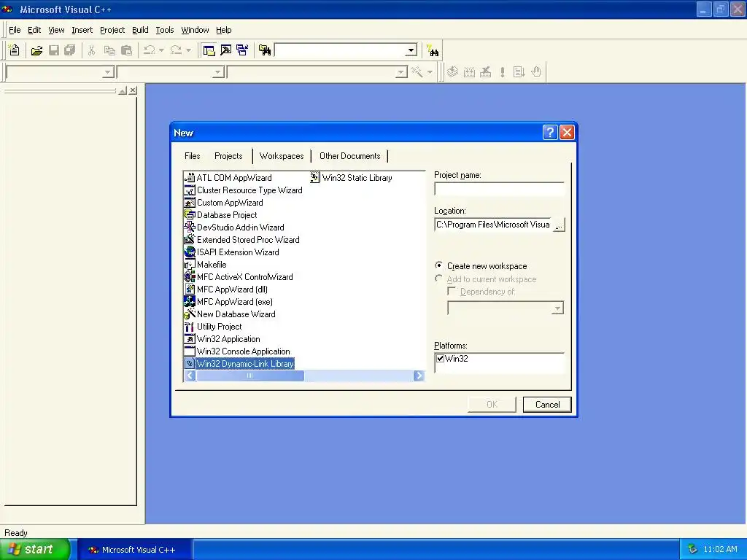This screenshot has width=747, height=560.
Task: Click the Project name input field
Action: 499,189
